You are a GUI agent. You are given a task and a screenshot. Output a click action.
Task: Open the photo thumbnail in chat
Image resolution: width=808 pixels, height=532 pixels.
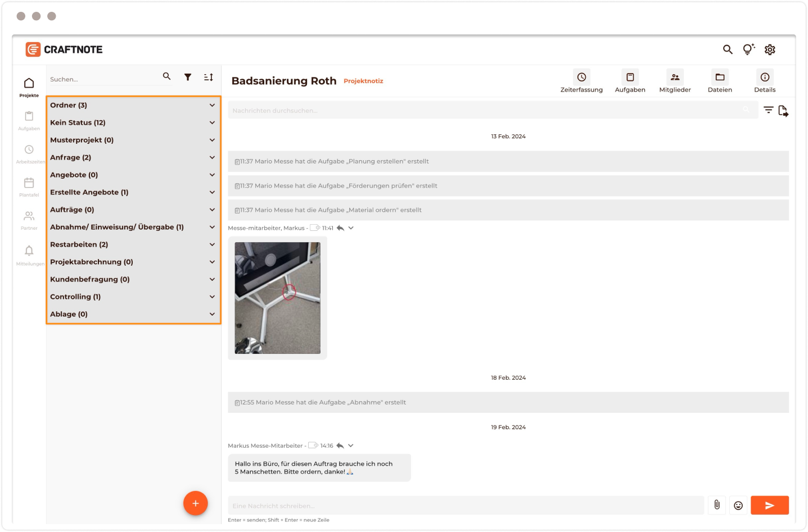click(277, 298)
